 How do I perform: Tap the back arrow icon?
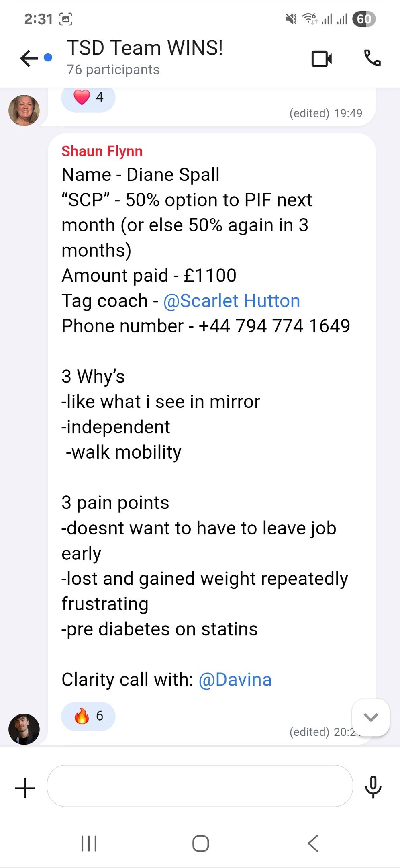coord(29,58)
